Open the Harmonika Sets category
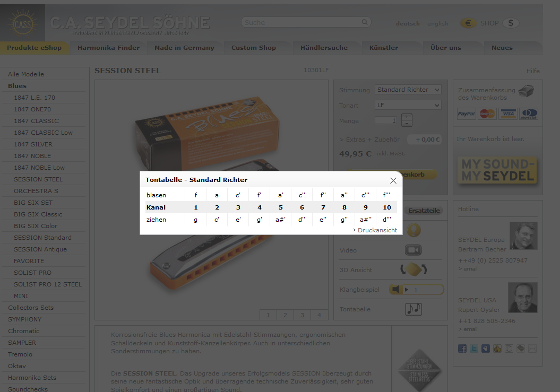560x392 pixels. (32, 377)
